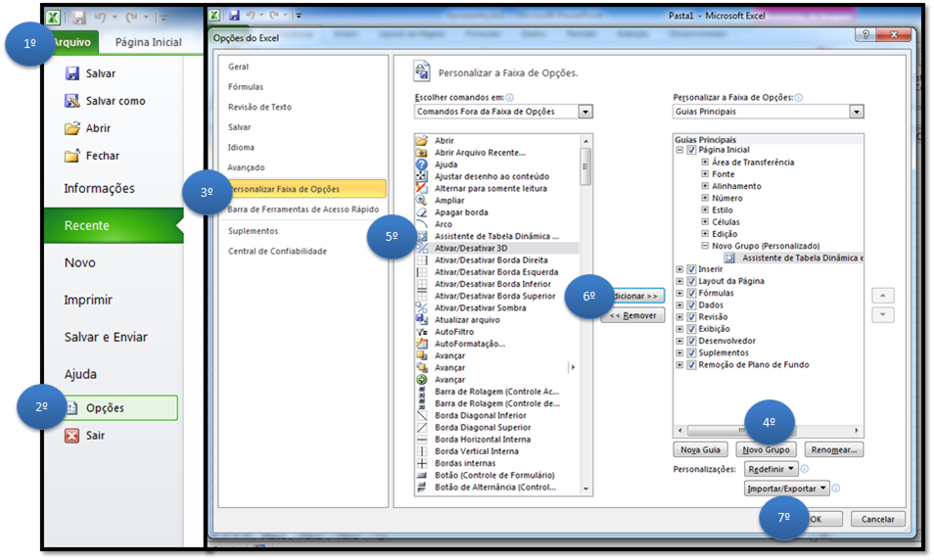The image size is (934, 560).
Task: Open the Página Inicial ribbon tab
Action: pyautogui.click(x=148, y=42)
